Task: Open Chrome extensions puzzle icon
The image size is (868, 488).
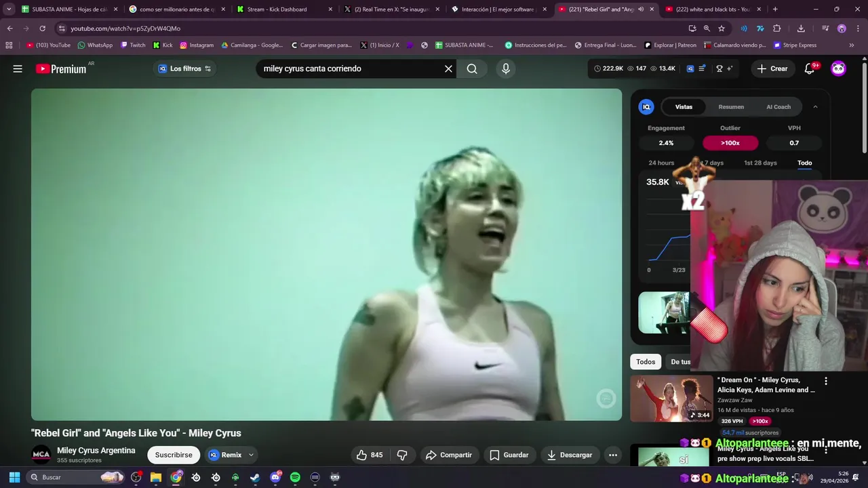Action: pos(777,28)
